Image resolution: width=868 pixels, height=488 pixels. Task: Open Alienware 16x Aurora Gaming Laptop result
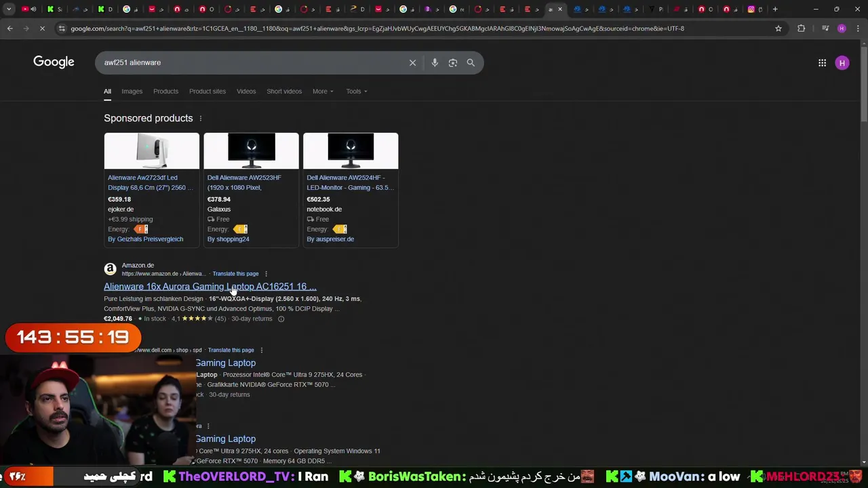coord(210,287)
